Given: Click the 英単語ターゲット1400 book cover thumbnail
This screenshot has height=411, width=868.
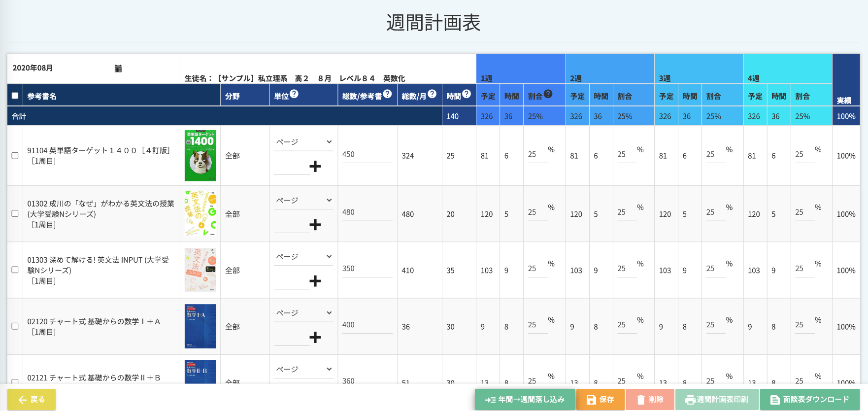Looking at the screenshot, I should pyautogui.click(x=200, y=156).
